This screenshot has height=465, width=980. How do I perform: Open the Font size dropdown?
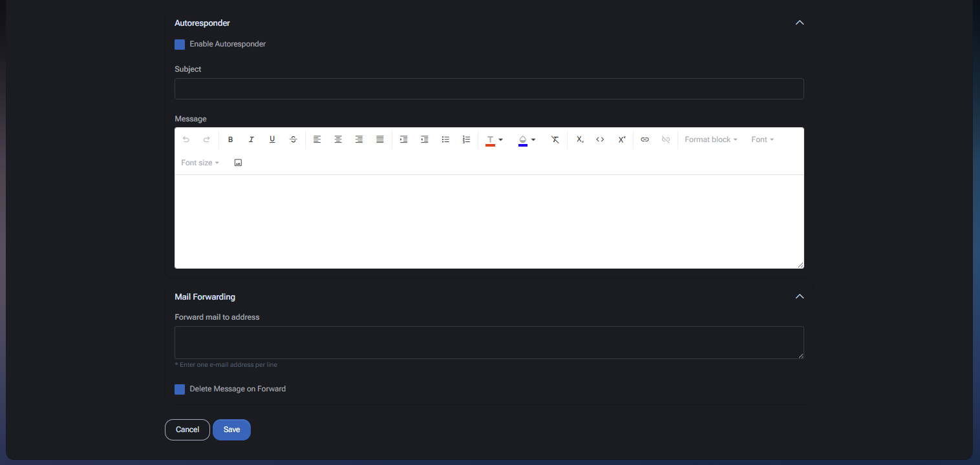click(x=200, y=162)
